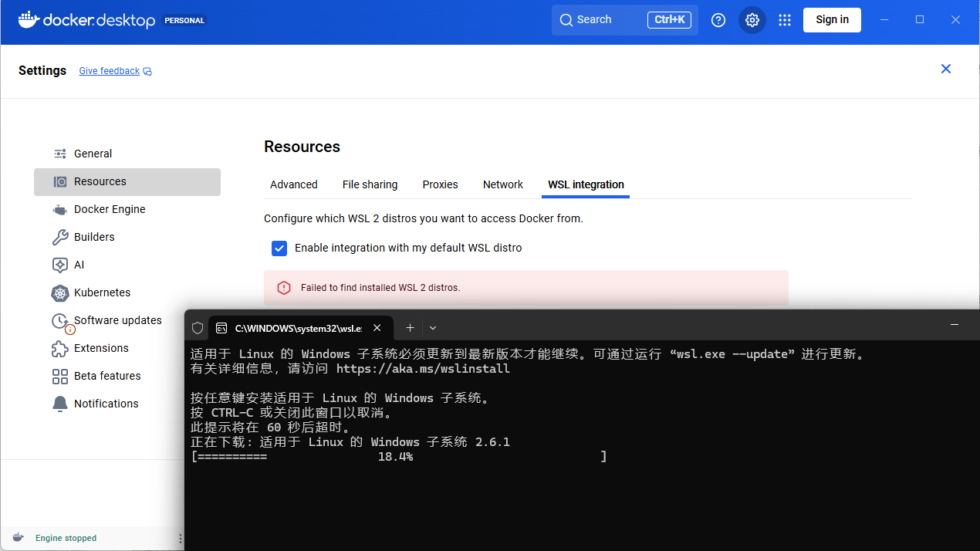This screenshot has width=980, height=551.
Task: Click the General sidebar icon
Action: tap(60, 154)
